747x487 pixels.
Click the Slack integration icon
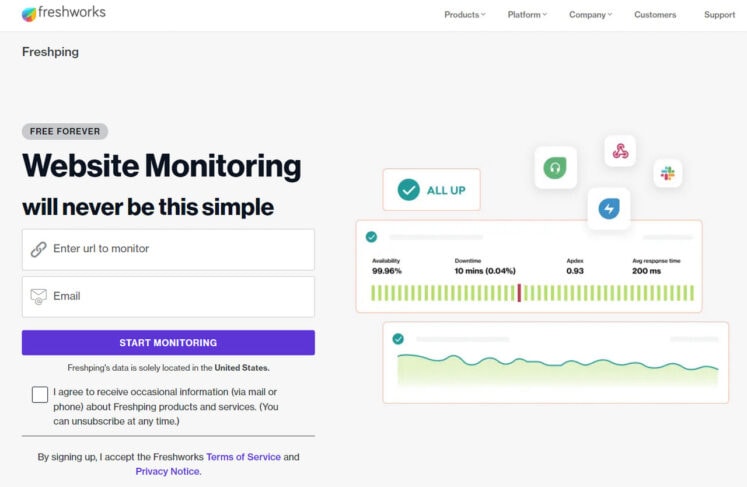[668, 173]
